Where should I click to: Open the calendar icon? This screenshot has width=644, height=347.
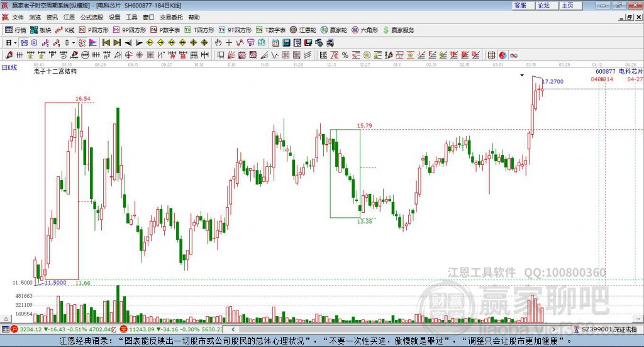pos(275,43)
